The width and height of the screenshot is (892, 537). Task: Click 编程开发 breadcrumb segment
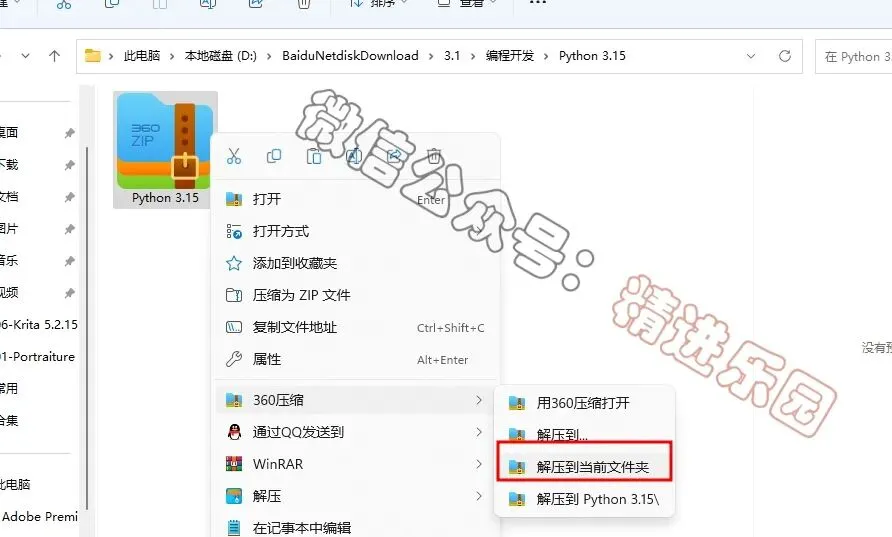click(x=510, y=56)
